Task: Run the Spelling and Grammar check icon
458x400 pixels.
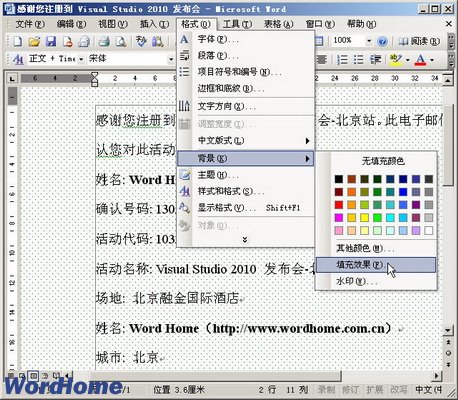Action: [x=141, y=41]
